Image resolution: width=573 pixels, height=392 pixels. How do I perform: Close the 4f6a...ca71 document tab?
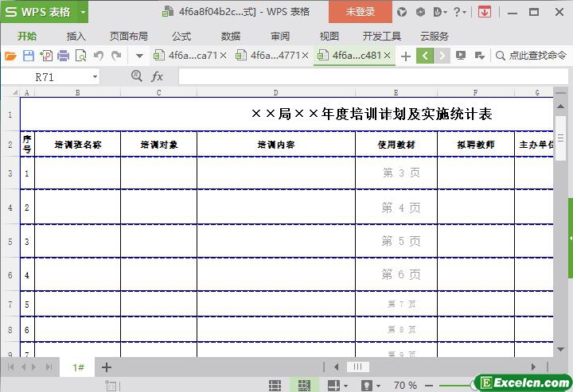pos(224,56)
